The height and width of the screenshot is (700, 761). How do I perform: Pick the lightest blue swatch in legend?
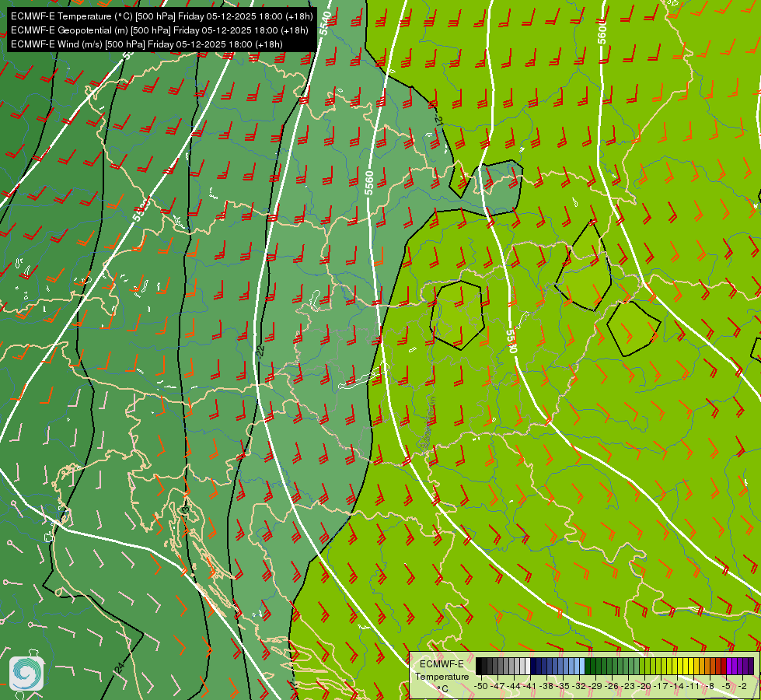(582, 666)
